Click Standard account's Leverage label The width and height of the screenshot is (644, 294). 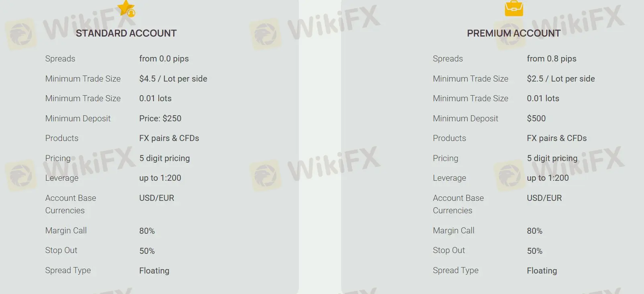pyautogui.click(x=62, y=178)
